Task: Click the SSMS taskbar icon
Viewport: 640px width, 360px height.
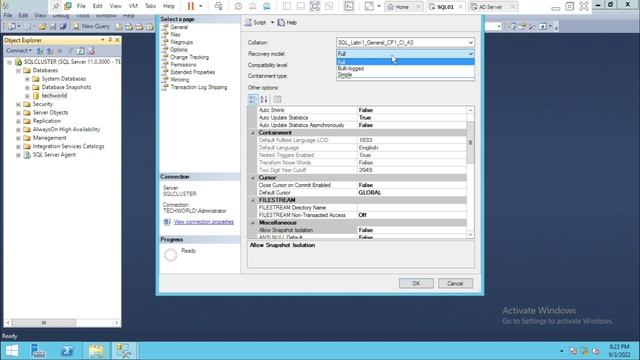Action: coord(124,351)
